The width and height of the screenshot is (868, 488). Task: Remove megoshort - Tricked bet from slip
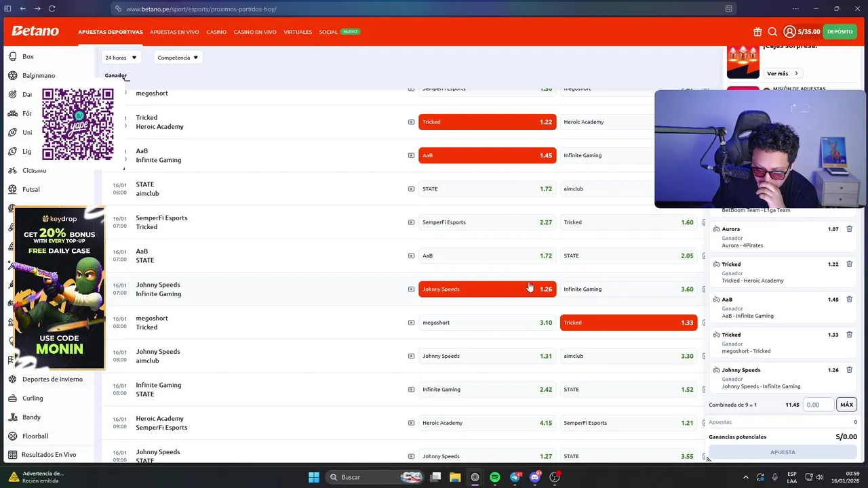click(849, 335)
